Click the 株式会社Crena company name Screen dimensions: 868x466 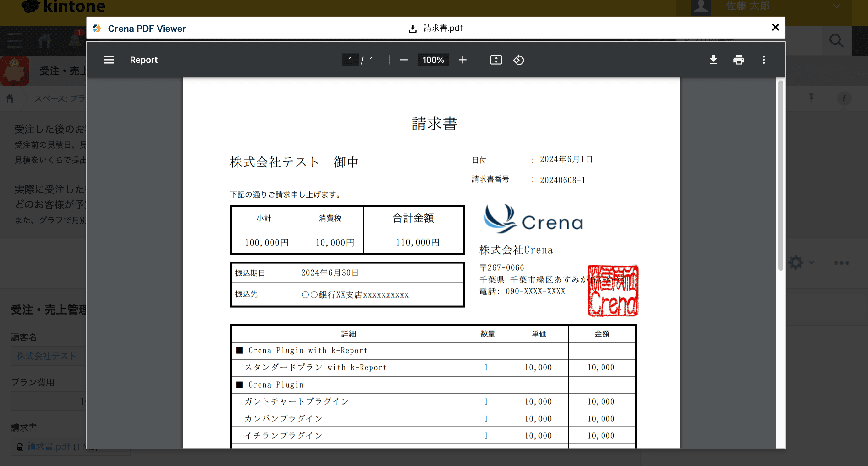pyautogui.click(x=516, y=250)
